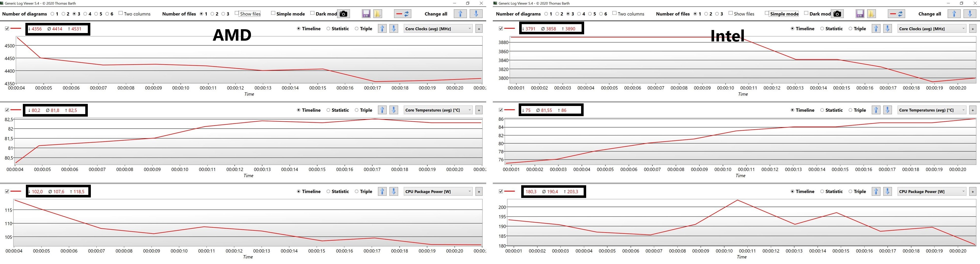Switch AMD Core Clocks diagram to Statistic view
This screenshot has width=980, height=264.
click(x=328, y=28)
